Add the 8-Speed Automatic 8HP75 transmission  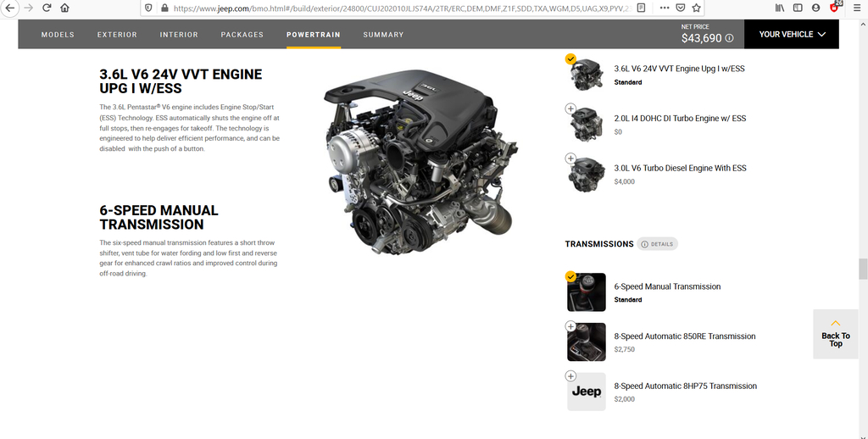[570, 376]
